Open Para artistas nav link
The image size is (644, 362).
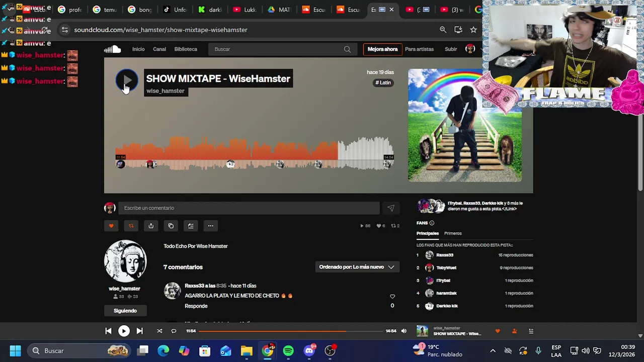[419, 49]
